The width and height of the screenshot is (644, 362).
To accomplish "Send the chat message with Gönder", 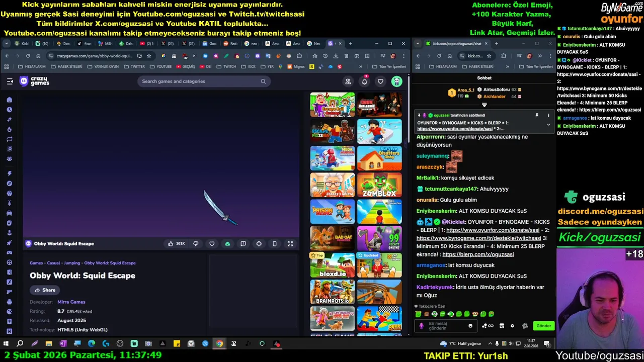I will tap(543, 326).
